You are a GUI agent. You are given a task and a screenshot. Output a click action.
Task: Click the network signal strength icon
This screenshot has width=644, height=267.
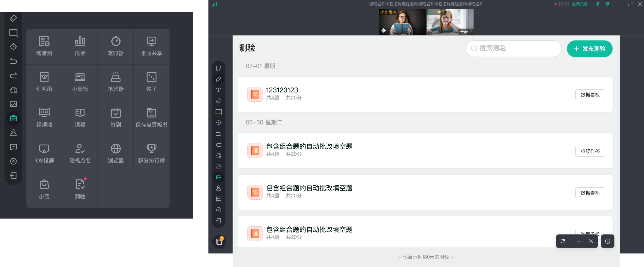pos(214,4)
